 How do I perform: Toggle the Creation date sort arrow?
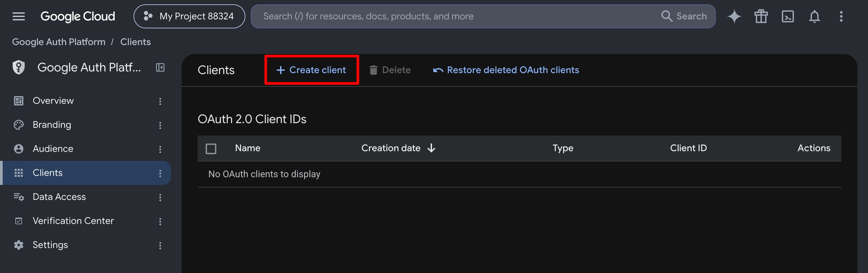[431, 148]
